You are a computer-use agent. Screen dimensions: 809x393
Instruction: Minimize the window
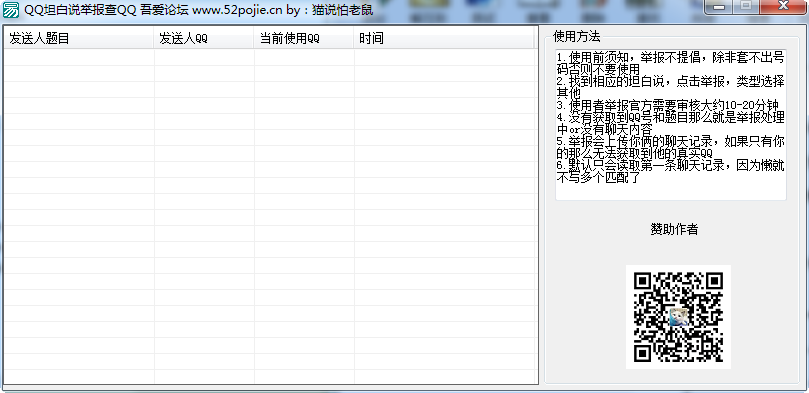pos(719,7)
